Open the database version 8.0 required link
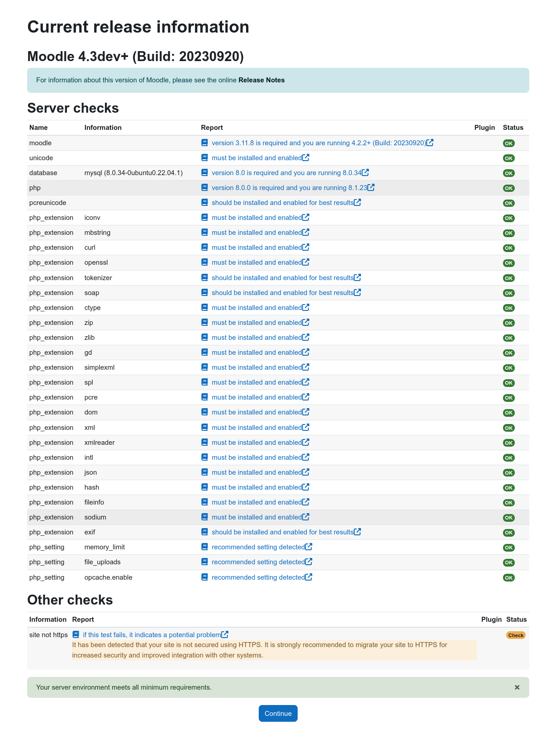The image size is (560, 729). point(287,173)
